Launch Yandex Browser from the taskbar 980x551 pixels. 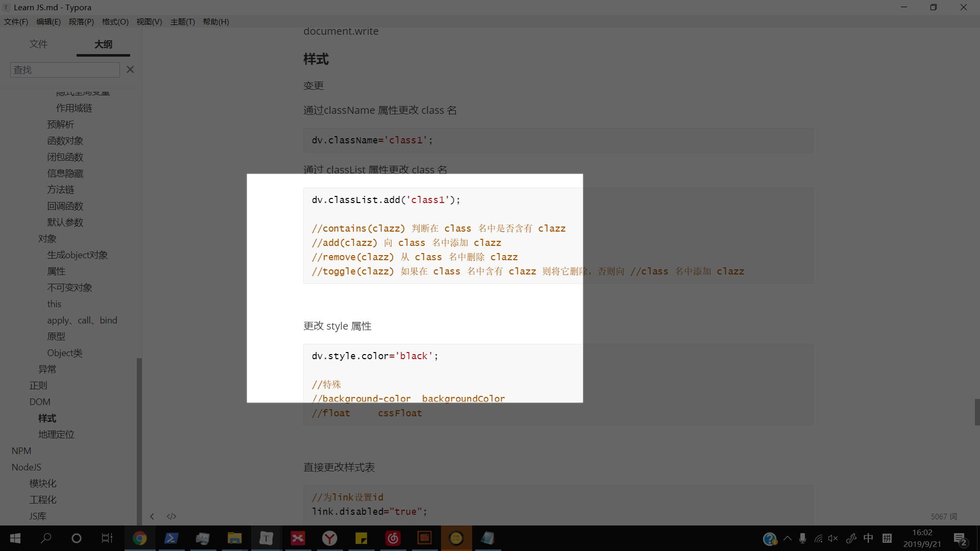click(329, 538)
